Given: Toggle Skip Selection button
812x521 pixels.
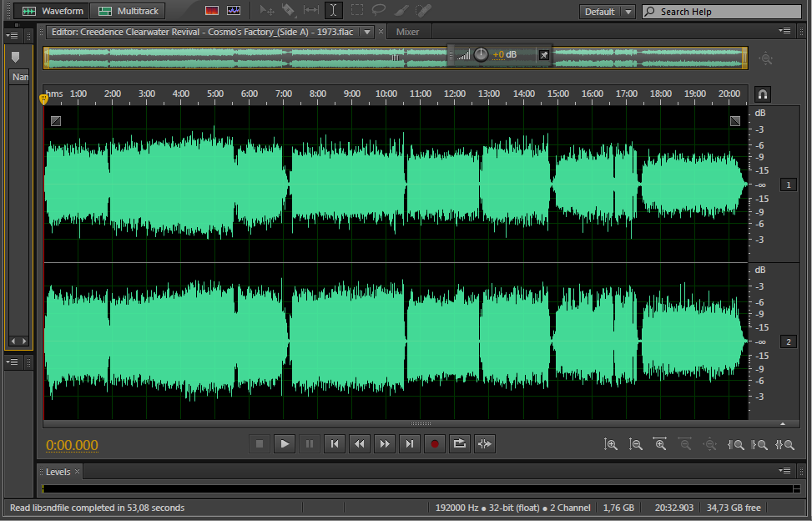Looking at the screenshot, I should pyautogui.click(x=485, y=444).
